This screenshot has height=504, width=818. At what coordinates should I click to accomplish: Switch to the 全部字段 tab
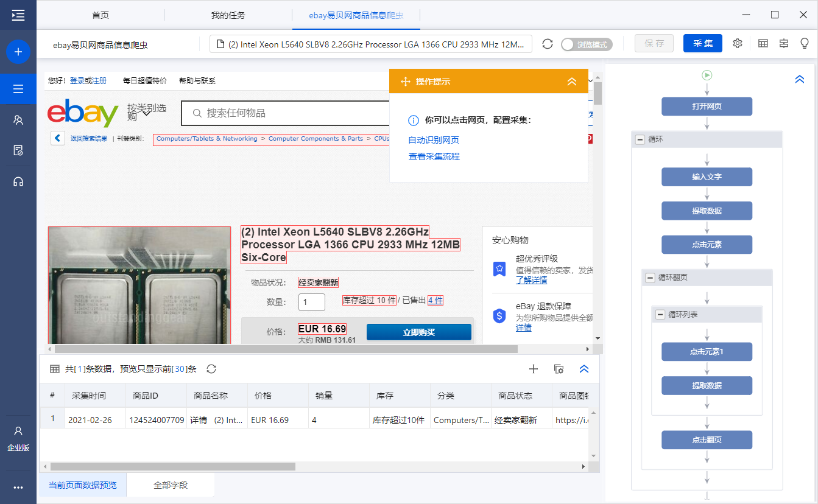171,485
